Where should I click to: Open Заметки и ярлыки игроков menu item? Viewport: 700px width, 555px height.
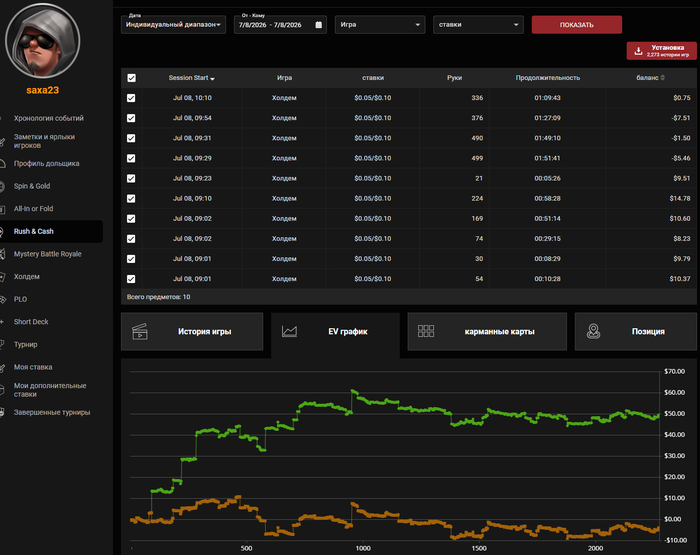[44, 141]
